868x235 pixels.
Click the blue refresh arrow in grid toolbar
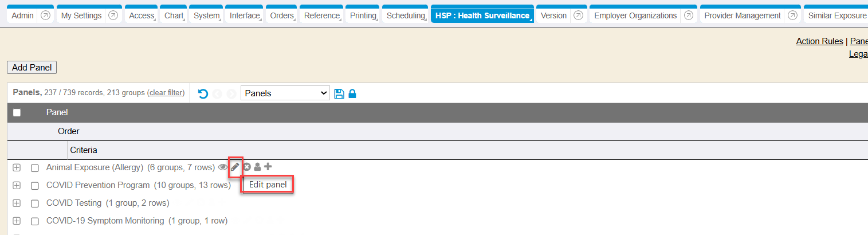click(x=203, y=93)
